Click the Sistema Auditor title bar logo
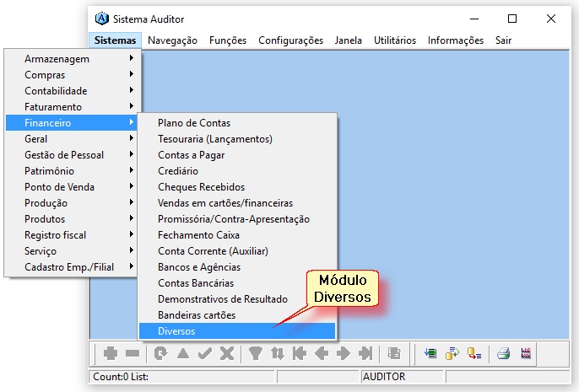 [x=101, y=19]
